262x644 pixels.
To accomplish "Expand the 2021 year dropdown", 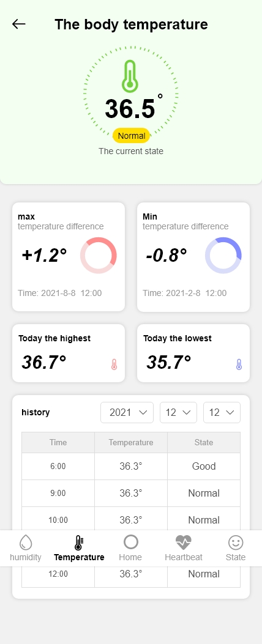I will 127,412.
